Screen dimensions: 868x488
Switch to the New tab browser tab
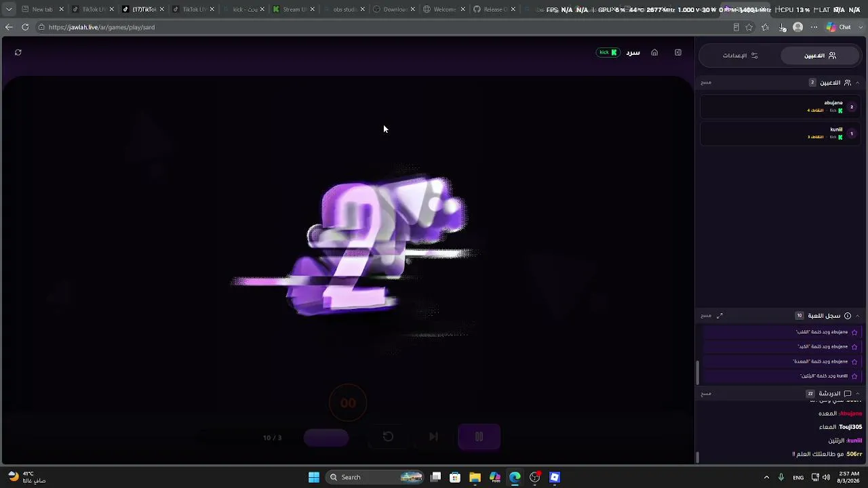pyautogui.click(x=42, y=9)
